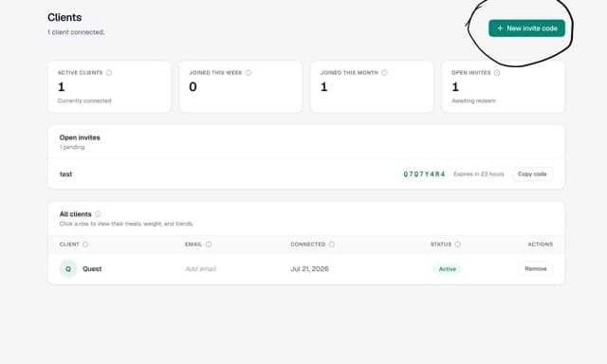The image size is (607, 364).
Task: Click the Open invites section heading
Action: tap(80, 137)
